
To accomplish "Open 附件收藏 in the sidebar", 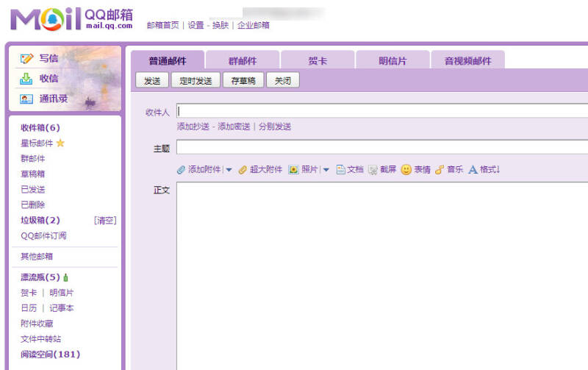I will 37,324.
